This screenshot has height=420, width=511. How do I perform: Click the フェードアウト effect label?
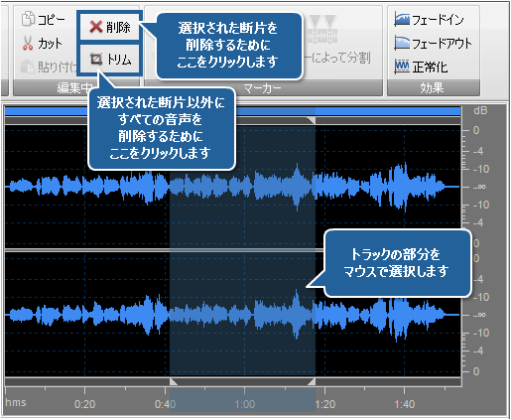point(442,44)
